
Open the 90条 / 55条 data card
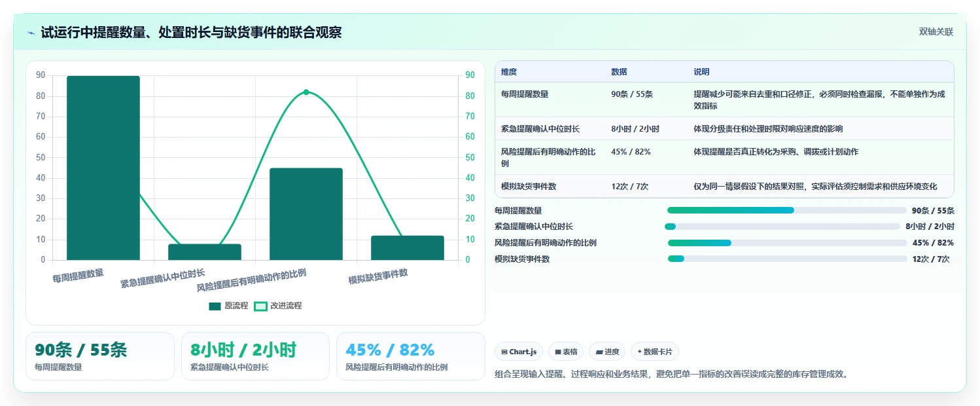(100, 356)
